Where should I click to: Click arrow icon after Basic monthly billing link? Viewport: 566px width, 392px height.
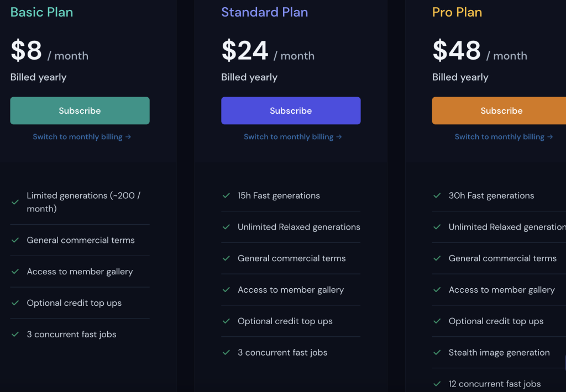(x=128, y=137)
